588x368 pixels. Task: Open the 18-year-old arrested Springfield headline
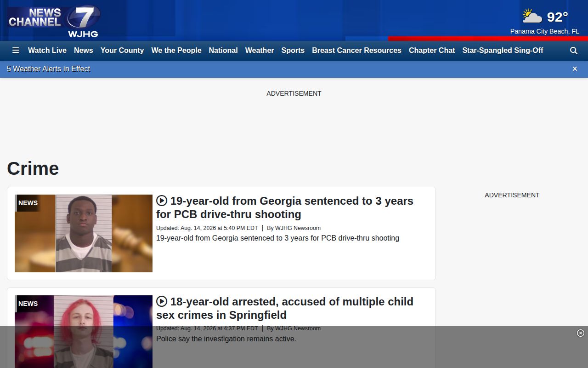(285, 308)
